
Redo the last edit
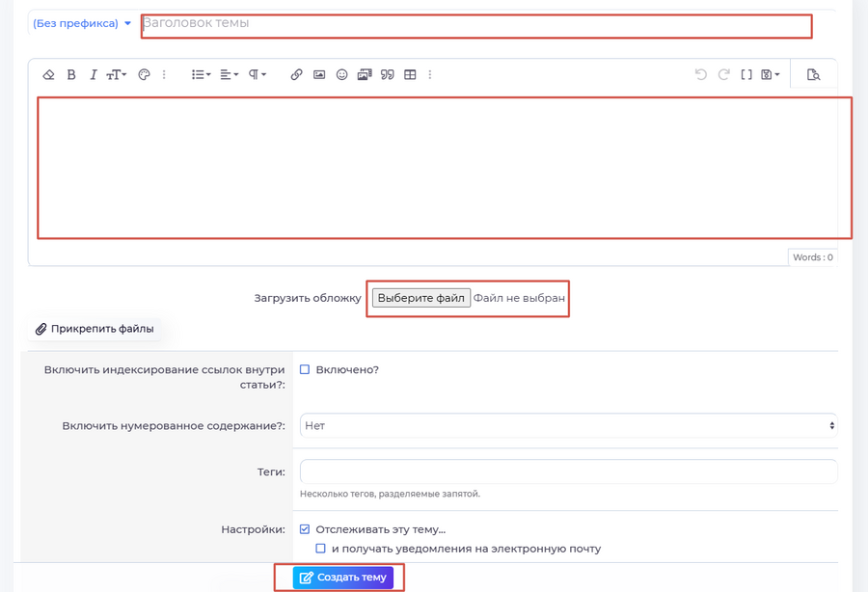723,74
